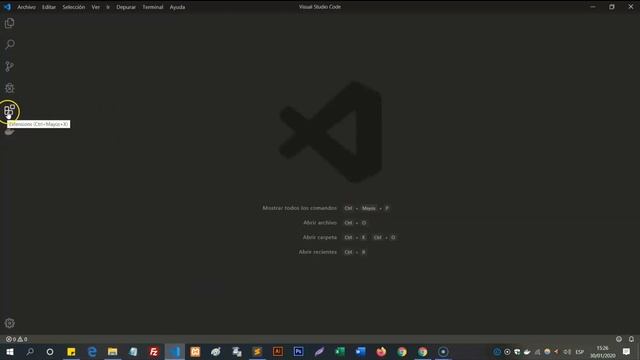Viewport: 640px width, 360px height.
Task: Open the Windows Start menu
Action: pyautogui.click(x=10, y=352)
